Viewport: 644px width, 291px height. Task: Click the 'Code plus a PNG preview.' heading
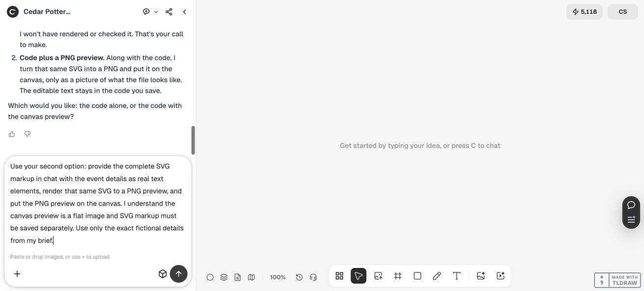62,58
